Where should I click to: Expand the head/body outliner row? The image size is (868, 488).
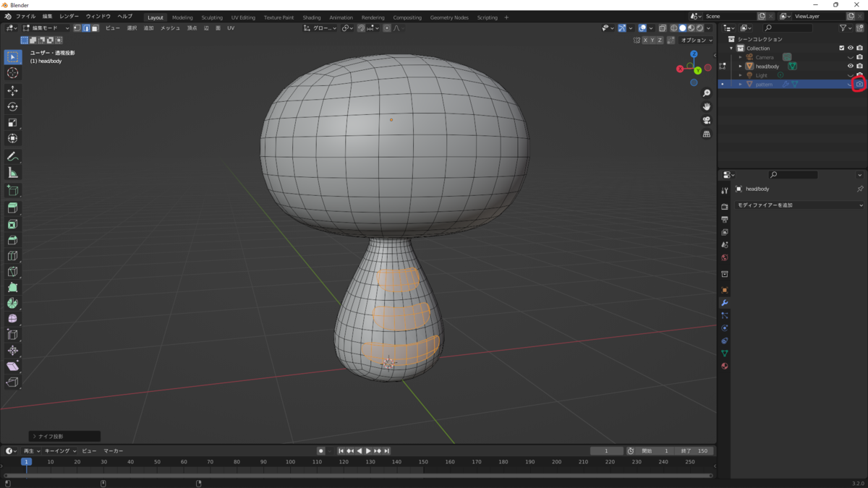(740, 67)
